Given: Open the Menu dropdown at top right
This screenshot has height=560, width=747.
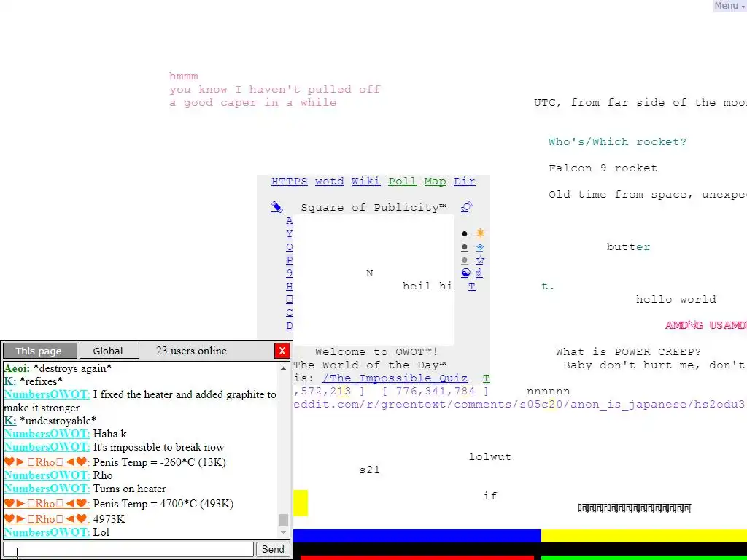Looking at the screenshot, I should tap(729, 6).
